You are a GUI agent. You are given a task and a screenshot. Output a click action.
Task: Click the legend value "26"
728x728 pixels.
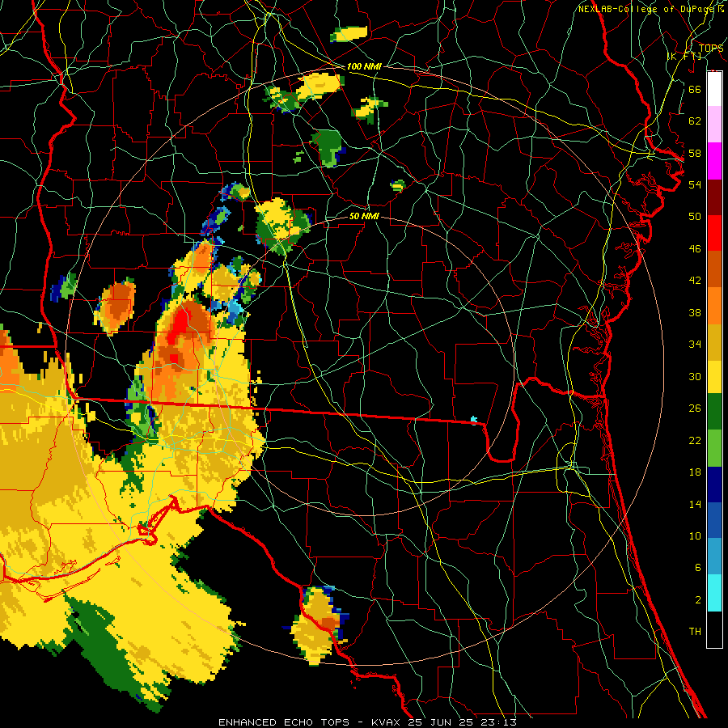click(695, 408)
